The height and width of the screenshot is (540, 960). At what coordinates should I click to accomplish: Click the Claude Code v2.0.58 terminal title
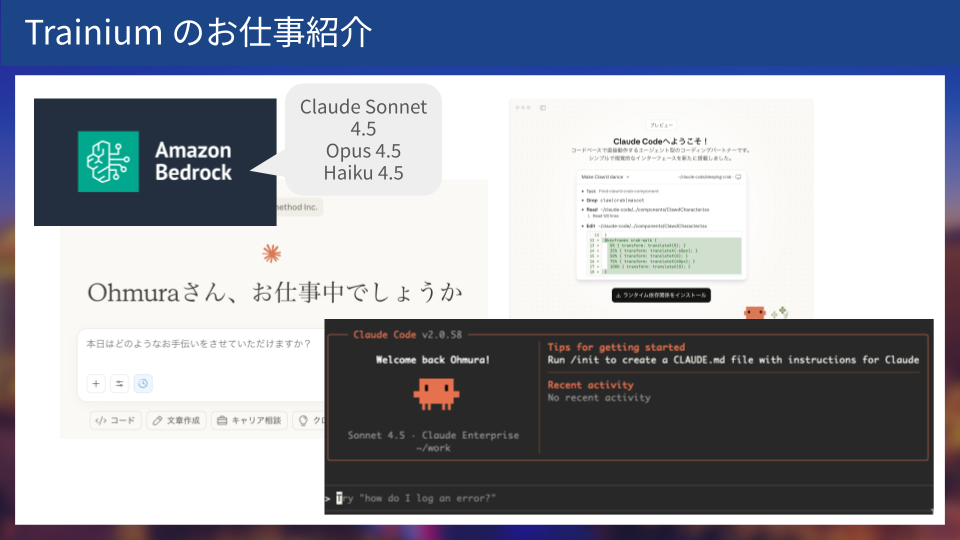[x=408, y=334]
